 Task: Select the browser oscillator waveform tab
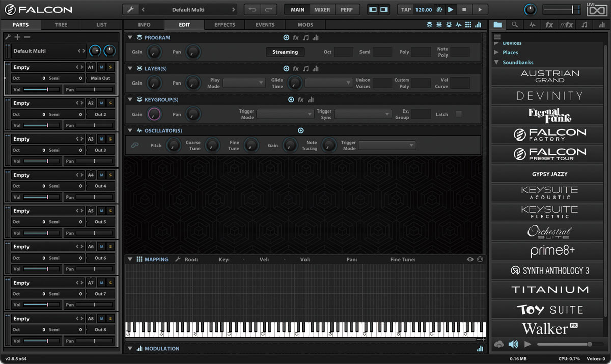point(532,24)
